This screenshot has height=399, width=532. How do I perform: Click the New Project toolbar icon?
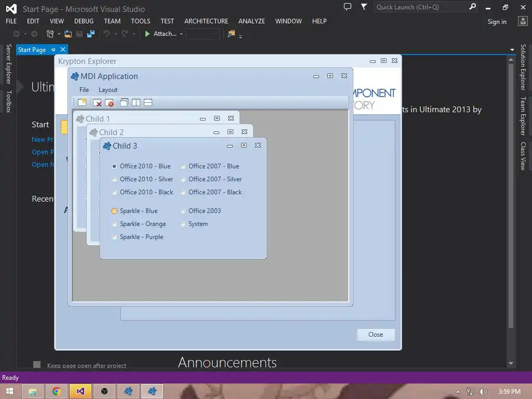pos(50,34)
